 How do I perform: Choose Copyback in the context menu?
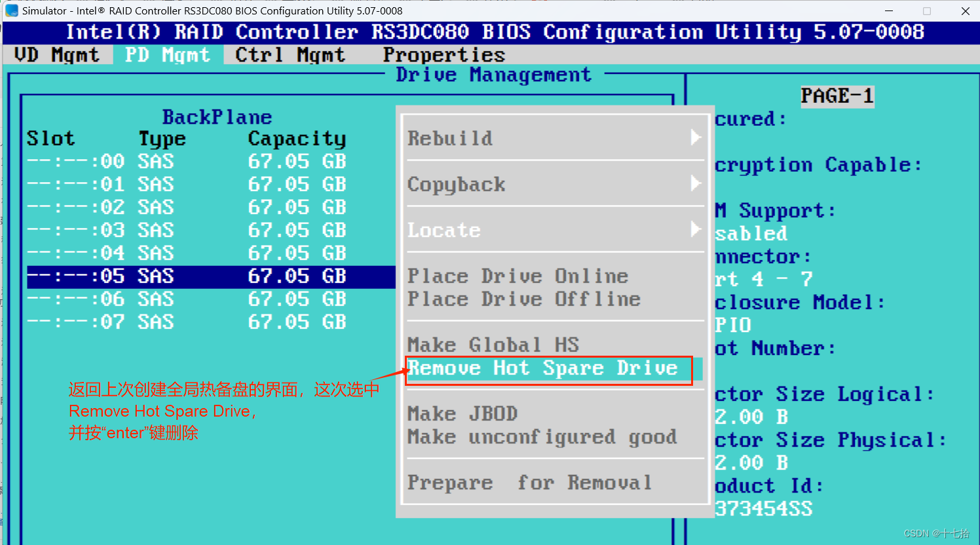pos(457,185)
